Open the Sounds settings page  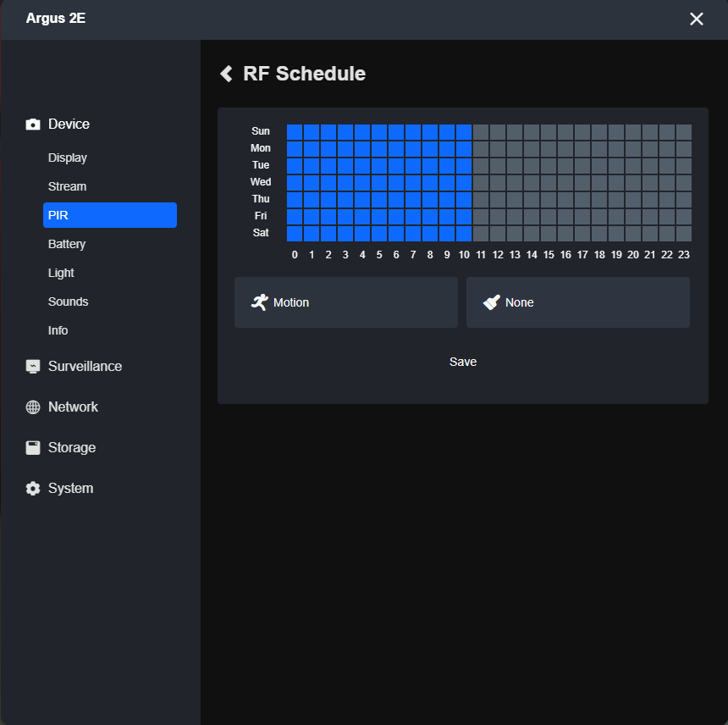click(x=110, y=302)
